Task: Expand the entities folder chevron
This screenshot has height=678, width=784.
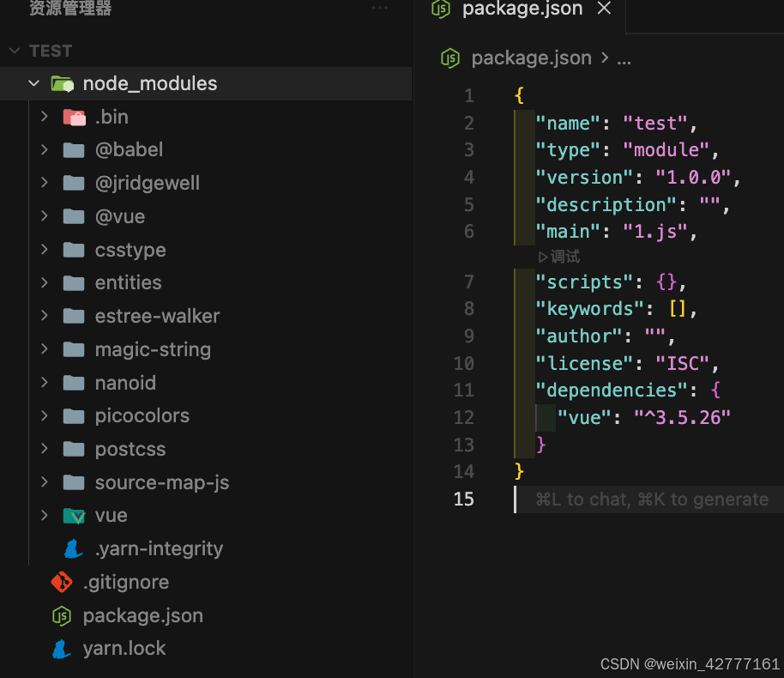Action: pos(45,282)
